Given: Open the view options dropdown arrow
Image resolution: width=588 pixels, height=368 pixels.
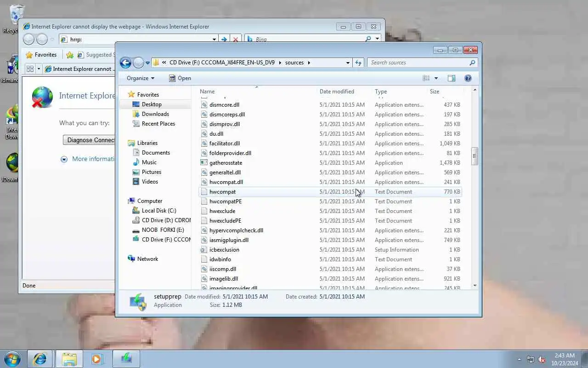Looking at the screenshot, I should pos(436,78).
